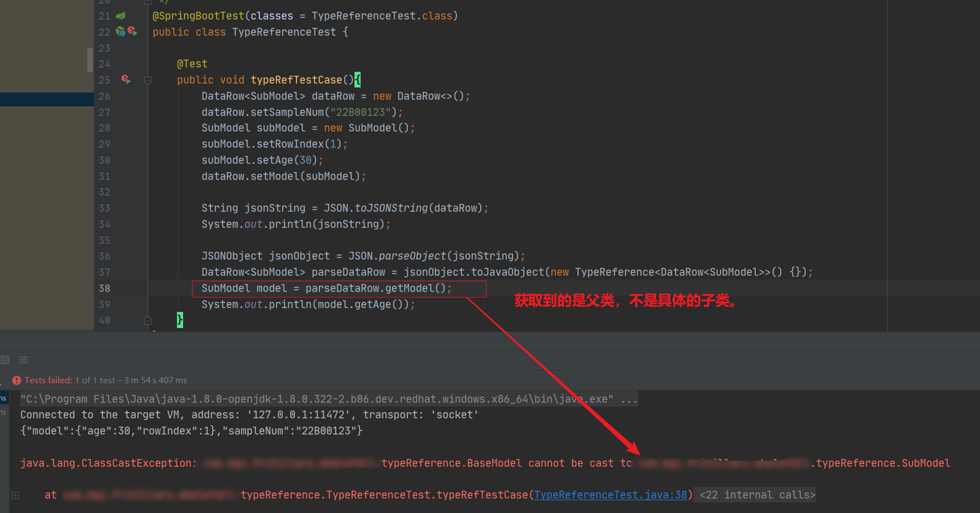Viewport: 980px width, 513px height.
Task: Click the string "22B00123" on line 27
Action: (361, 113)
